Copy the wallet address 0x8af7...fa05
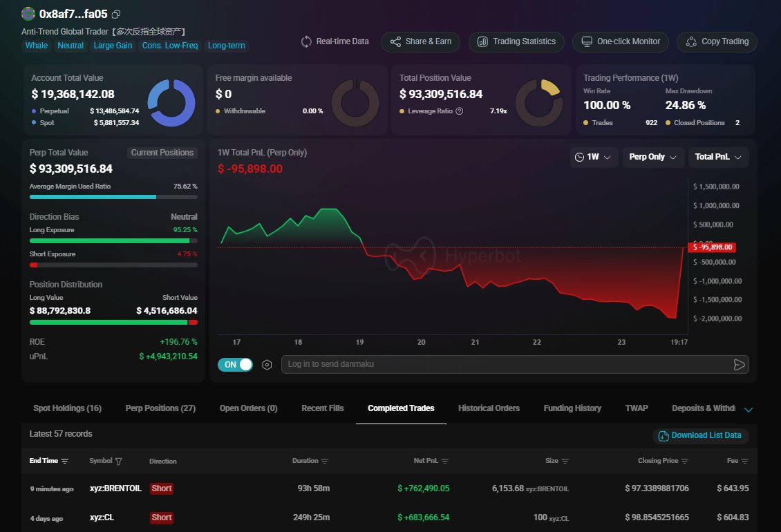Screen dimensions: 781x532 (116, 14)
